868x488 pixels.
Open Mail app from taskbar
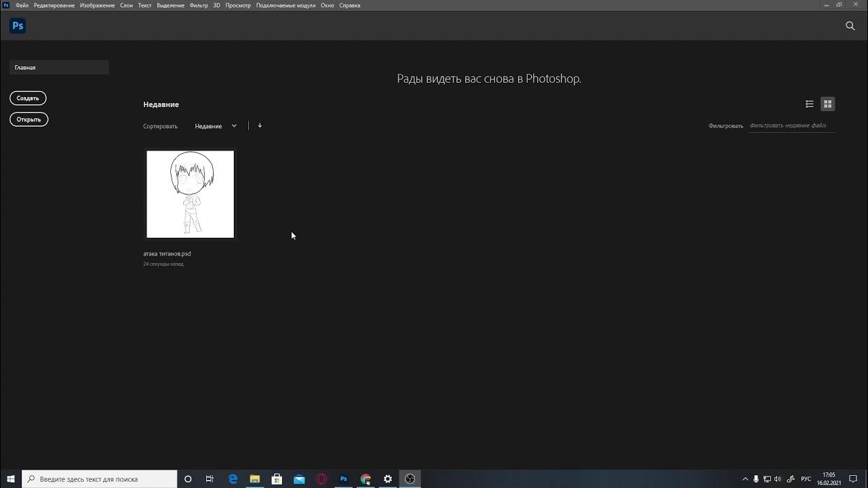coord(299,479)
